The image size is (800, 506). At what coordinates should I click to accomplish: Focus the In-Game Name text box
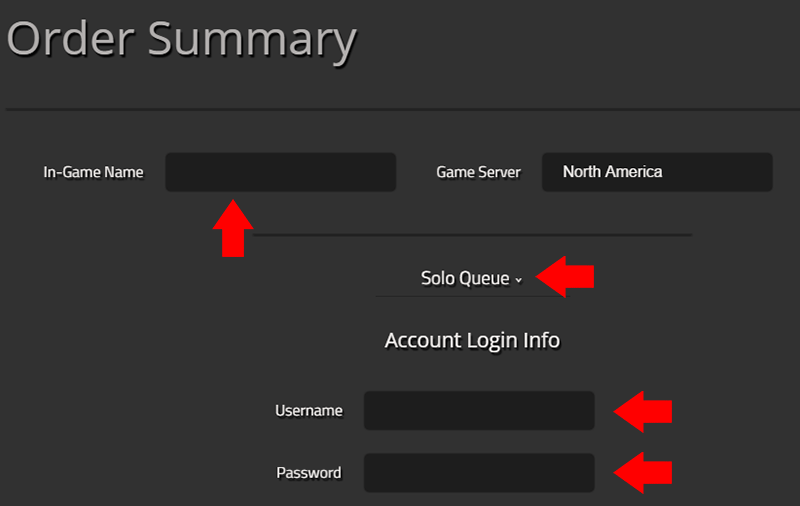280,172
